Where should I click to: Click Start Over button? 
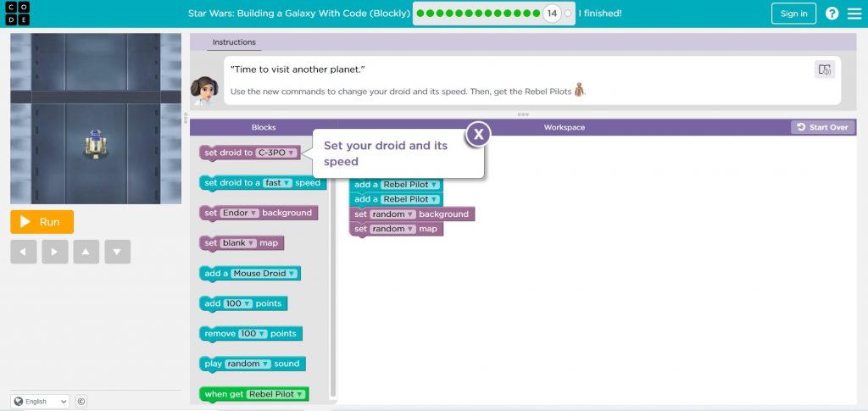[x=823, y=127]
